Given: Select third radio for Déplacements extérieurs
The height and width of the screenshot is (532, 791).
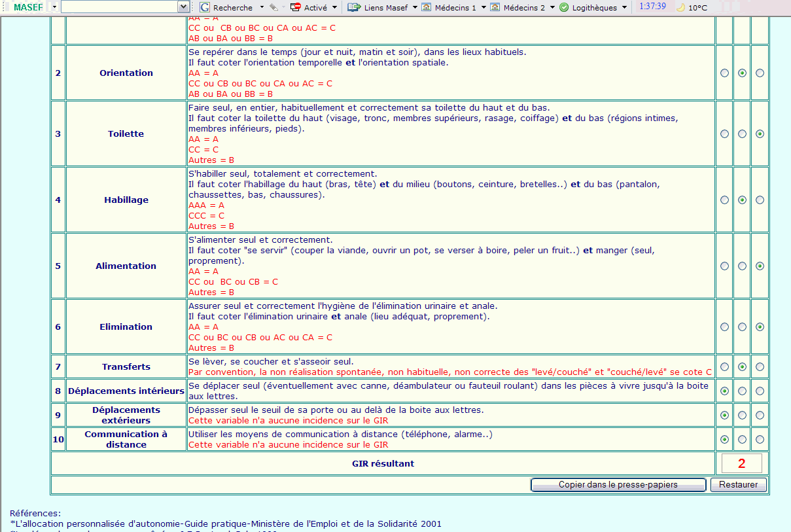Looking at the screenshot, I should (760, 415).
